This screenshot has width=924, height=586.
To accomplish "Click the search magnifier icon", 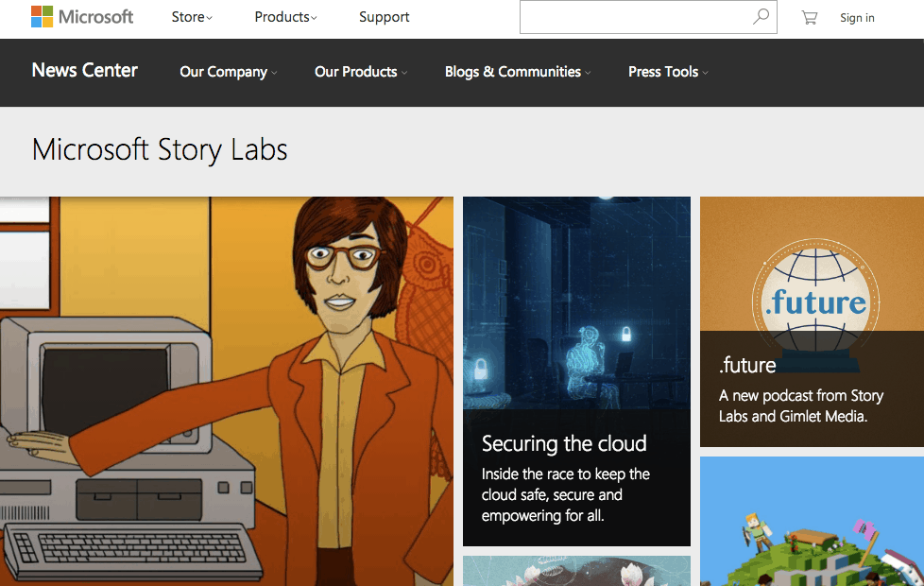I will pyautogui.click(x=761, y=16).
